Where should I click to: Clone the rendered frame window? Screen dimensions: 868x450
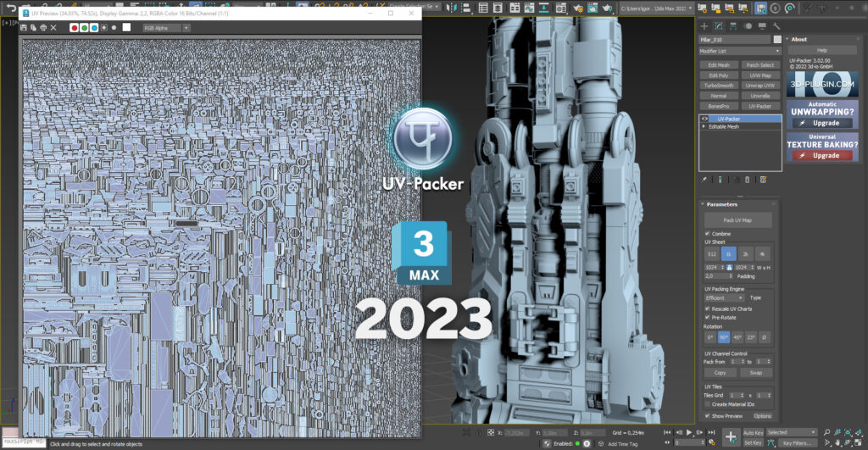[x=34, y=28]
